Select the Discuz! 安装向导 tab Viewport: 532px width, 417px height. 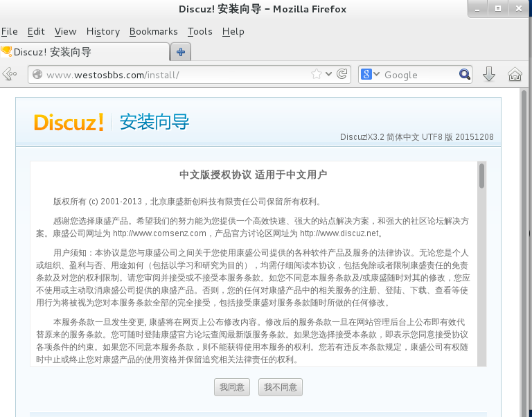[x=85, y=52]
